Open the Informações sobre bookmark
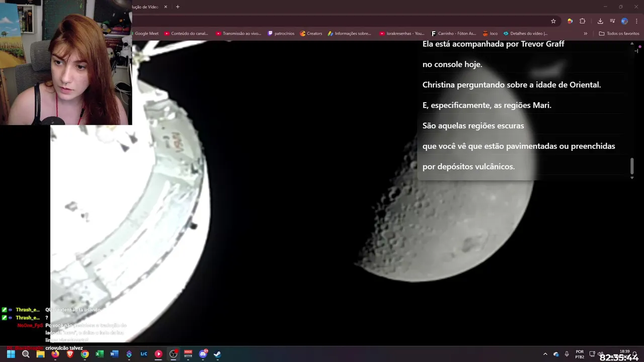This screenshot has height=362, width=644. [349, 34]
